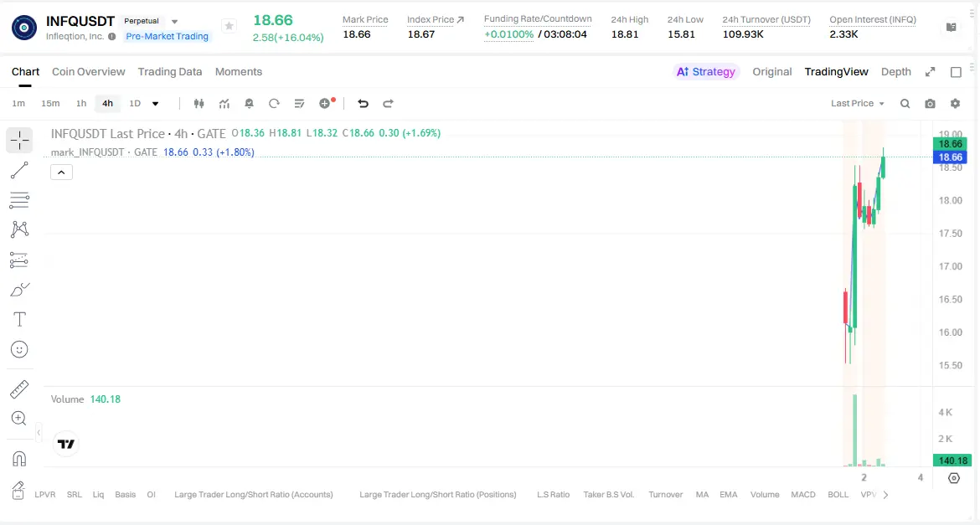
Task: Expand chart to fullscreen with arrows icon
Action: tap(930, 72)
